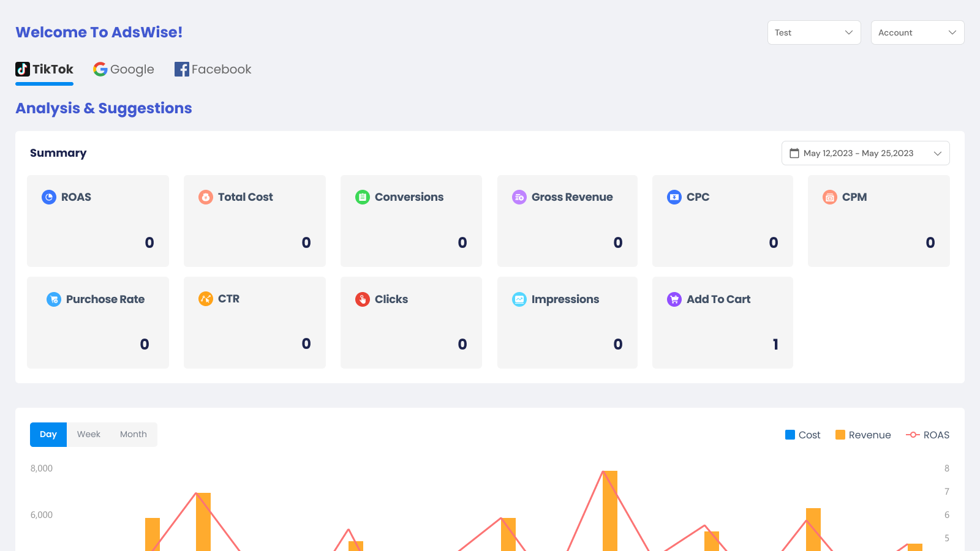980x551 pixels.
Task: Click the CPC card icon
Action: [674, 197]
